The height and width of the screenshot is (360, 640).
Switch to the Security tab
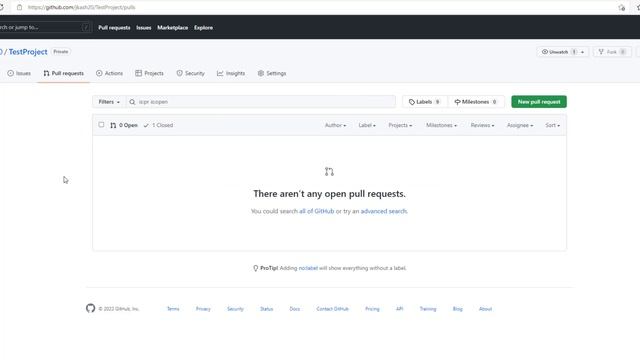click(x=190, y=73)
